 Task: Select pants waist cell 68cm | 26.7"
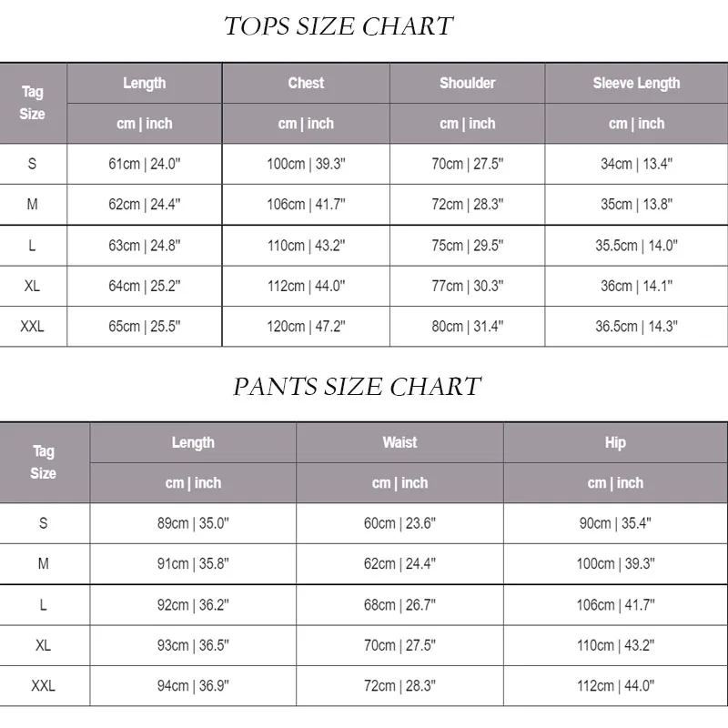point(399,605)
